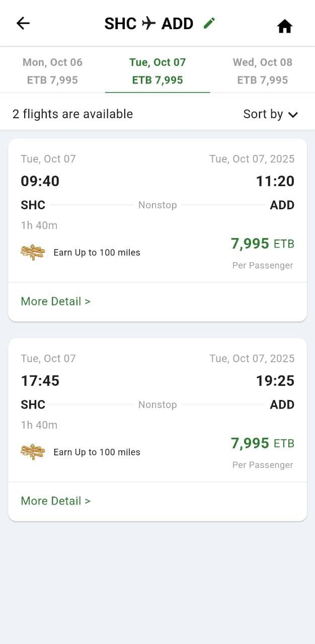This screenshot has width=315, height=644.
Task: Tap Earn Up to 100 miles, first flight
Action: click(97, 253)
